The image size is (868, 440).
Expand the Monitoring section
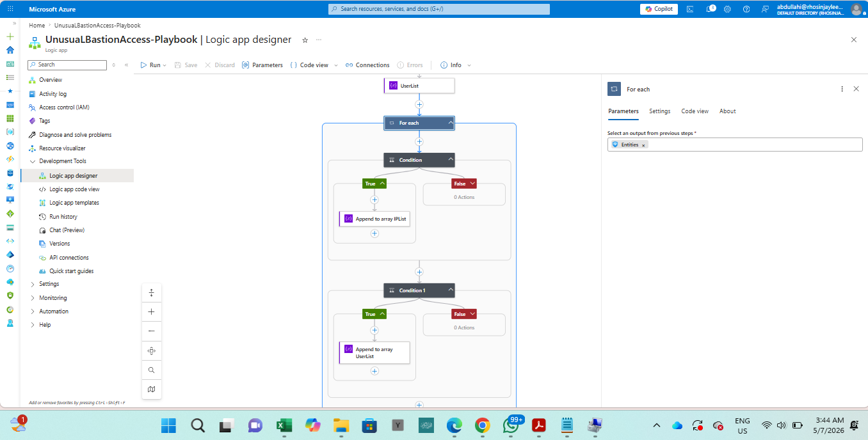pyautogui.click(x=33, y=298)
